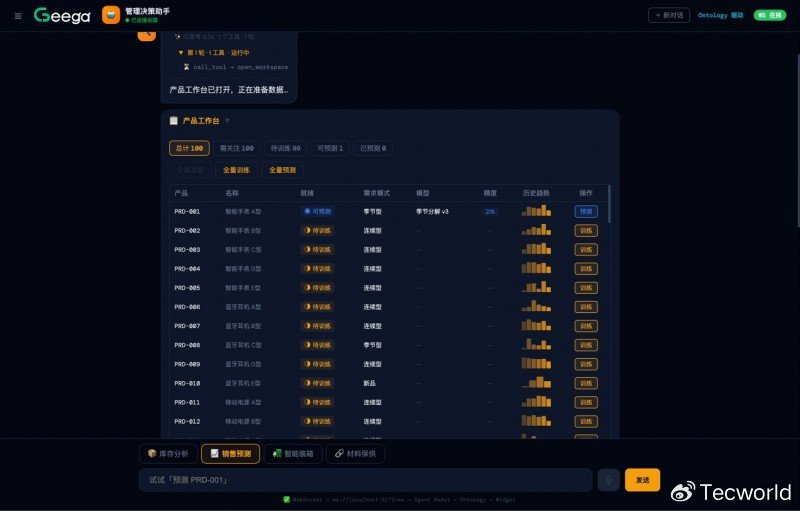Click the PRD-001 history trend bar chart
This screenshot has width=800, height=511.
pos(536,211)
